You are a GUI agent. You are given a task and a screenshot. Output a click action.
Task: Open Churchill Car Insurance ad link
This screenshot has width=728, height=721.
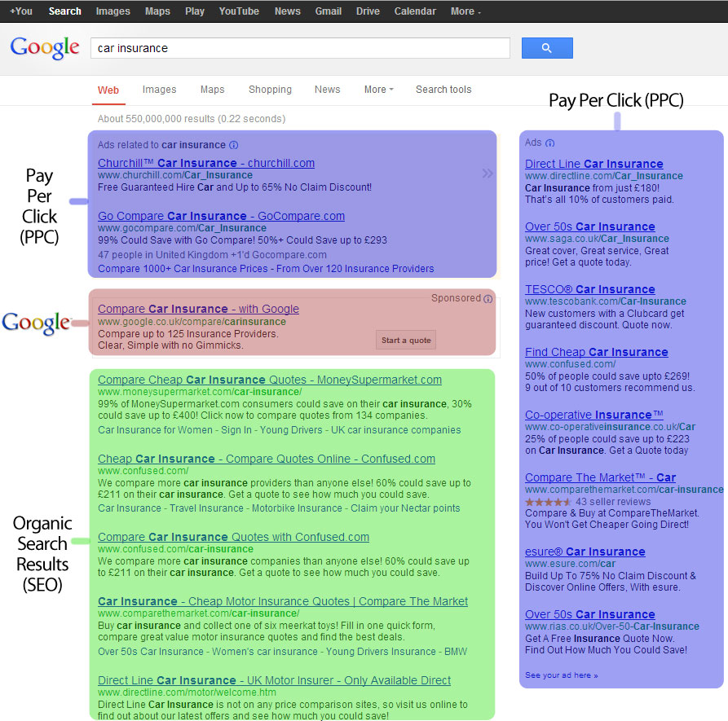click(206, 163)
